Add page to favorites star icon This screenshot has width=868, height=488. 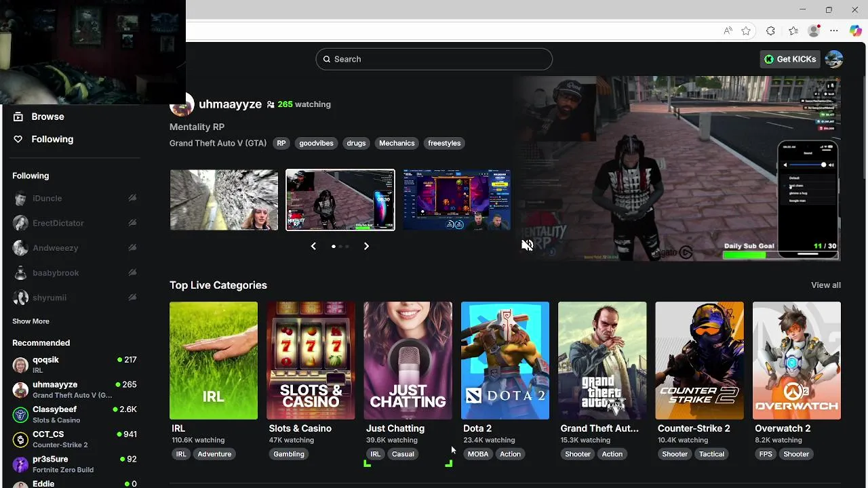tap(746, 30)
